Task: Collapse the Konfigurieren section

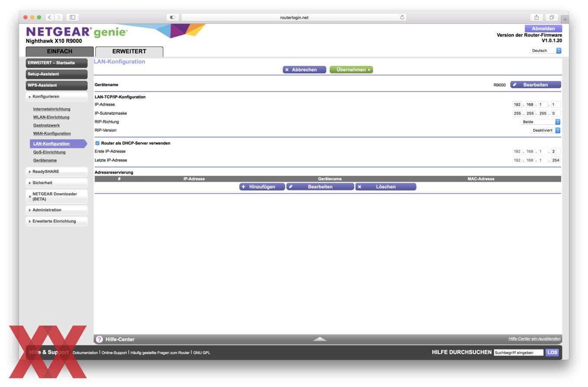Action: [x=56, y=97]
